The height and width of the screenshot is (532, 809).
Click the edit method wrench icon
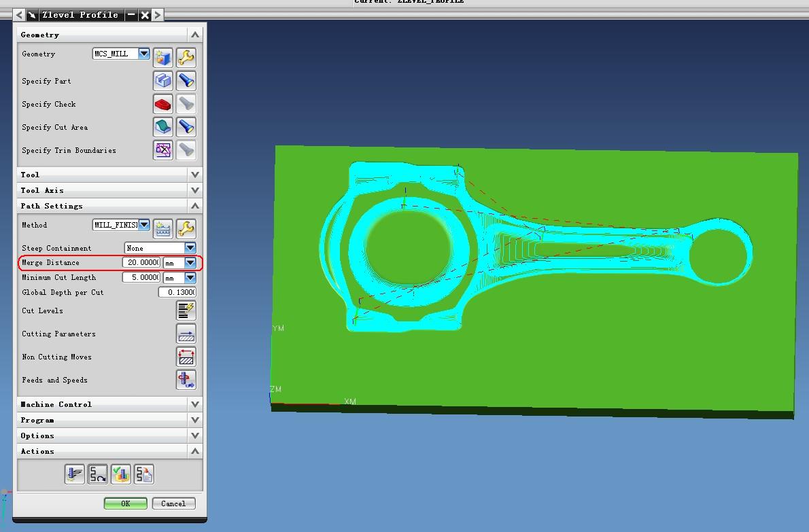pyautogui.click(x=186, y=228)
